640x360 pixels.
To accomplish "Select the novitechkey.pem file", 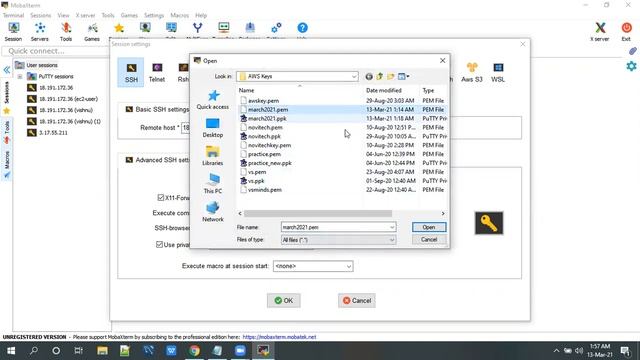I will point(269,145).
